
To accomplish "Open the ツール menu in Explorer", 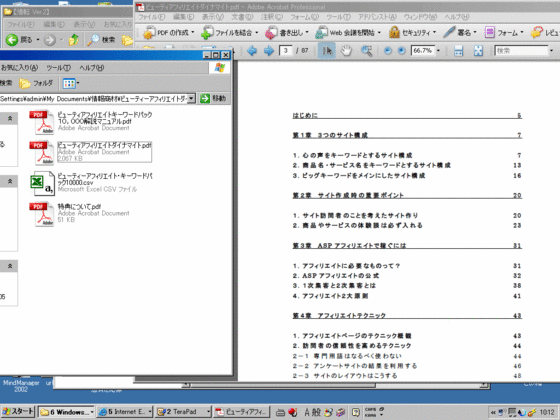I will (59, 68).
